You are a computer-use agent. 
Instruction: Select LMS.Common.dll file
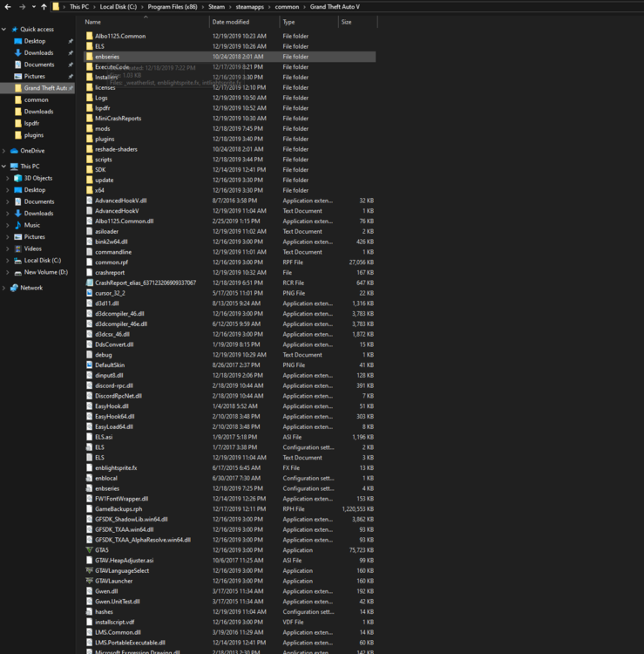pos(230,632)
